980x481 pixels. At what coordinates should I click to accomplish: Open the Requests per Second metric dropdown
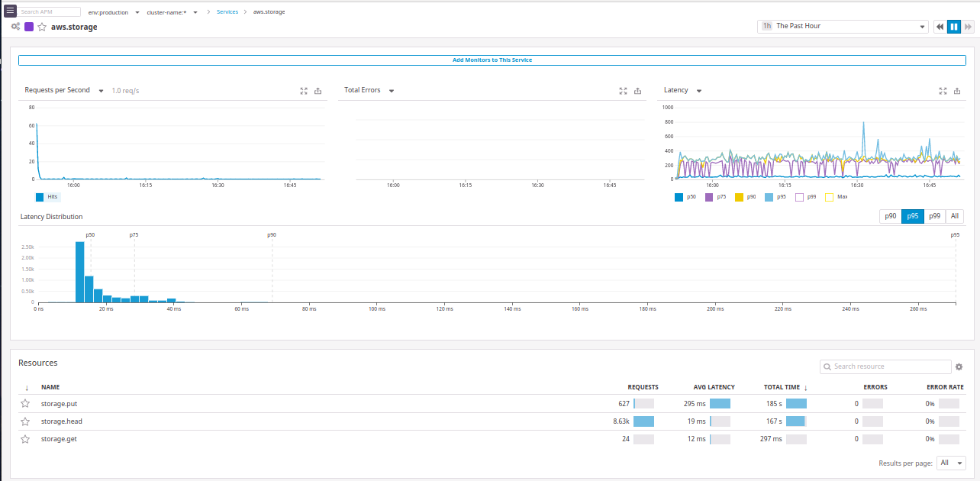[x=101, y=90]
